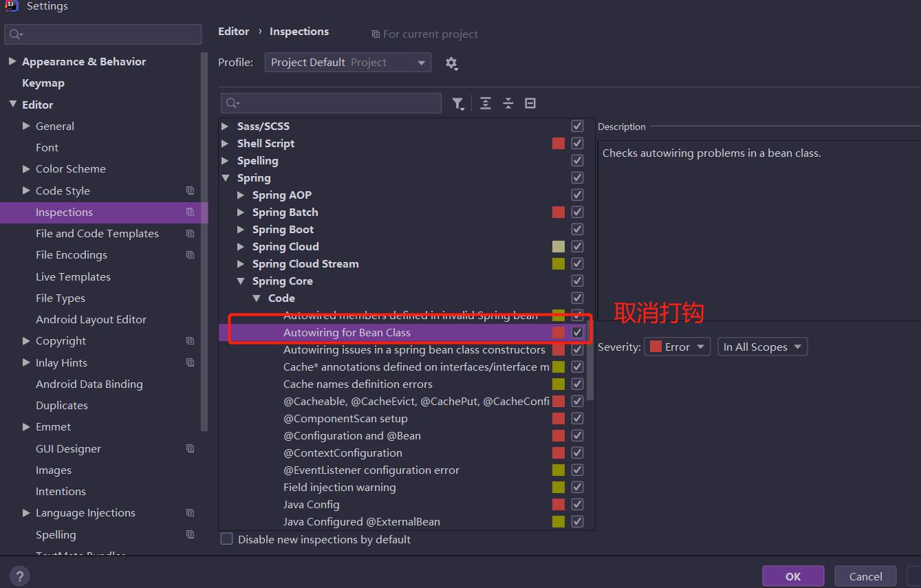This screenshot has width=921, height=588.
Task: Collapse the Editor settings group
Action: (x=12, y=105)
